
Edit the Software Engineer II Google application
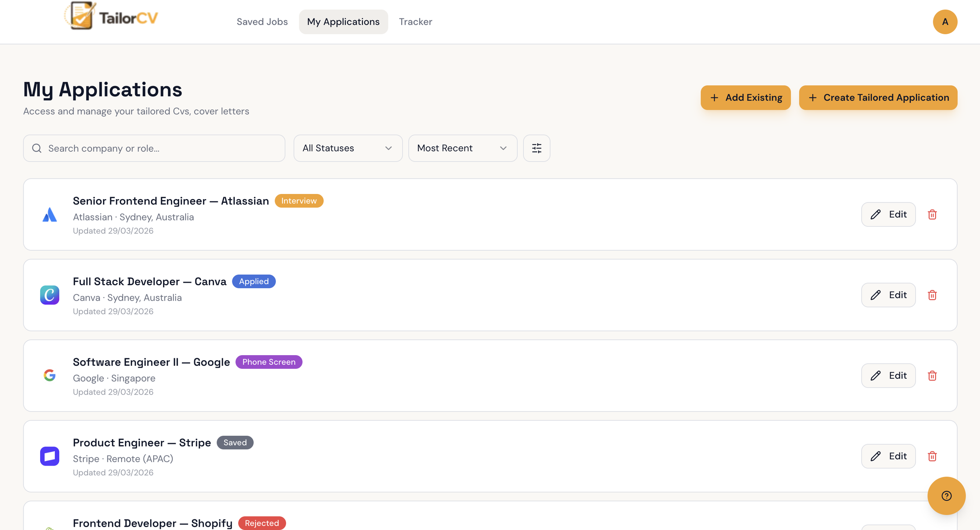pyautogui.click(x=888, y=376)
